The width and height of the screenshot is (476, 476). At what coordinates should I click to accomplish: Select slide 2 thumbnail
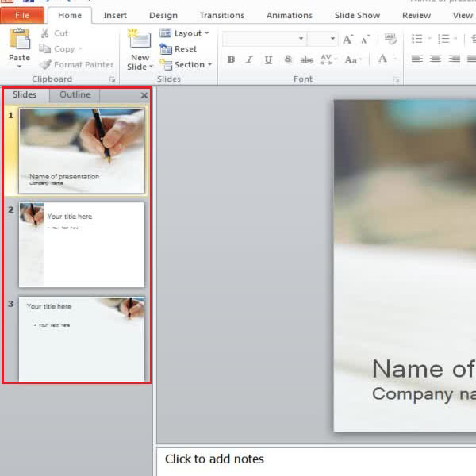pyautogui.click(x=82, y=244)
